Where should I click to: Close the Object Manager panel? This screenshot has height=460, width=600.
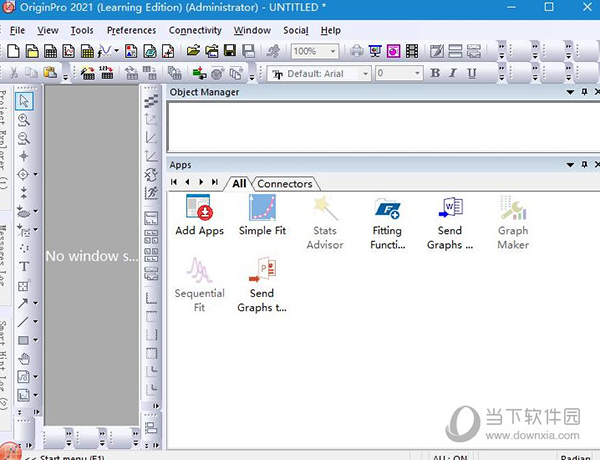click(x=597, y=92)
